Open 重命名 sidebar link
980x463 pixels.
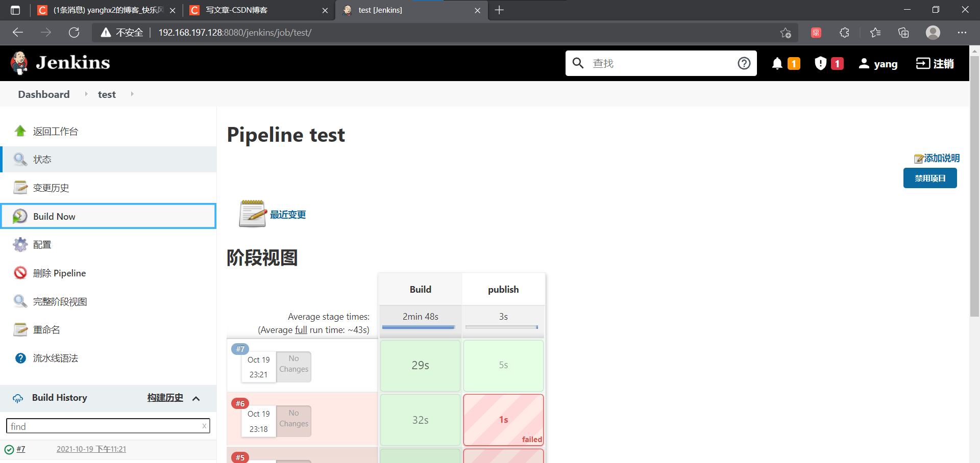pos(46,330)
